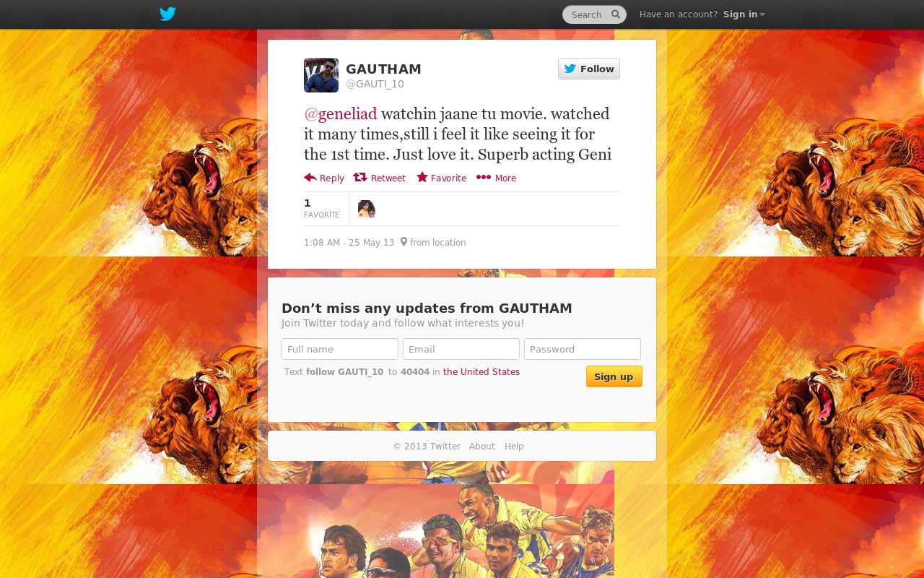Retweet this tweet
Viewport: 924px width, 578px height.
click(380, 178)
